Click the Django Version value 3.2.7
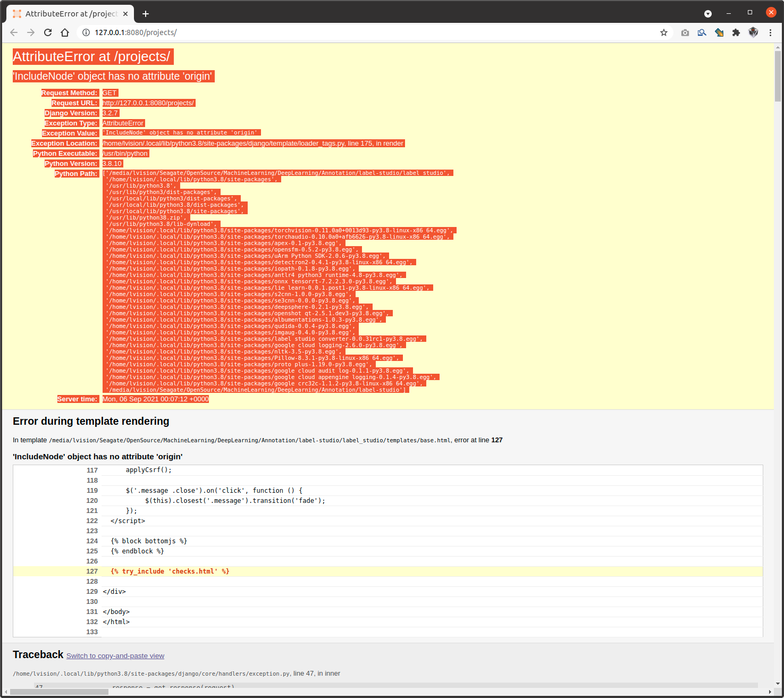Image resolution: width=784 pixels, height=698 pixels. tap(111, 113)
